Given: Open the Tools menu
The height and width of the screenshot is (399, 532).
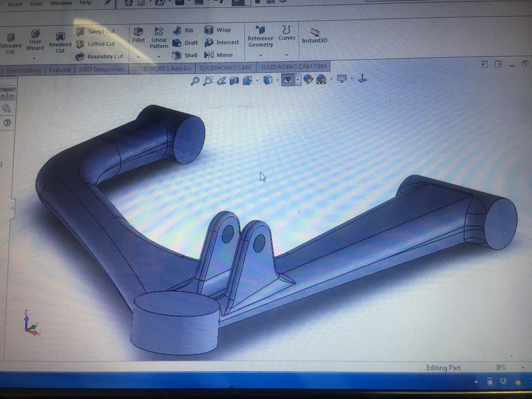Looking at the screenshot, I should click(36, 4).
